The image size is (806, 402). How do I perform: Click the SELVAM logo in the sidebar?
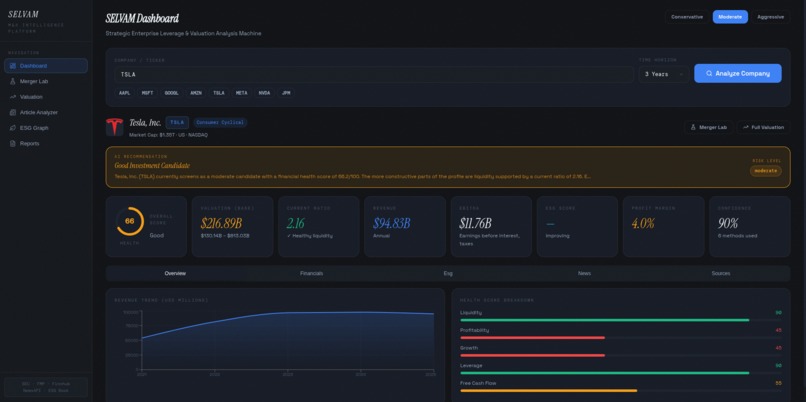23,14
